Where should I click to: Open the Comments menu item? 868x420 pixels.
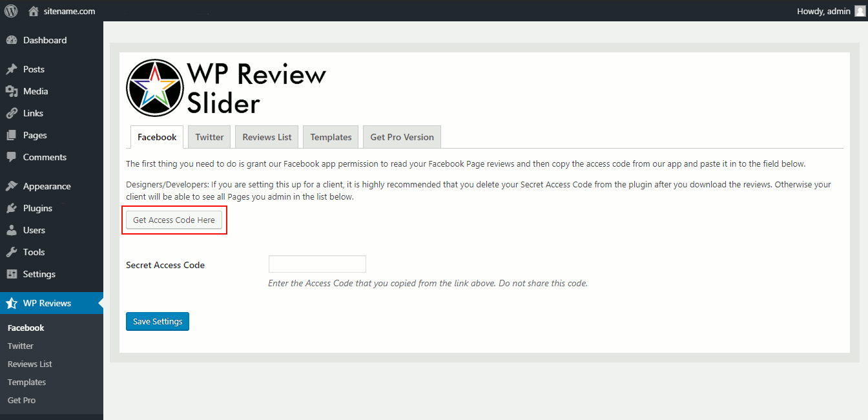pyautogui.click(x=52, y=157)
